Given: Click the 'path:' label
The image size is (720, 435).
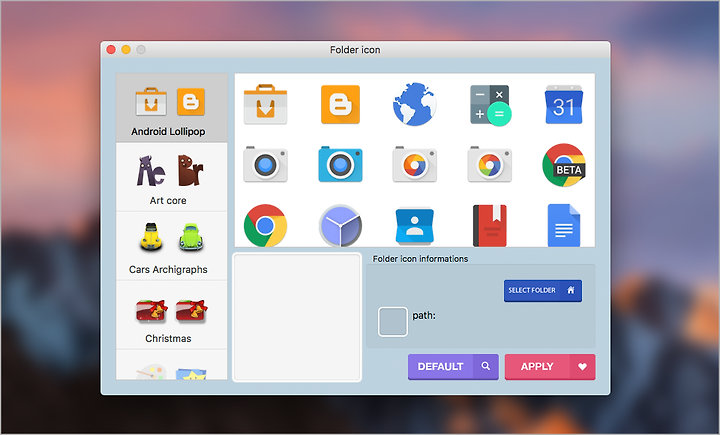Looking at the screenshot, I should point(424,316).
